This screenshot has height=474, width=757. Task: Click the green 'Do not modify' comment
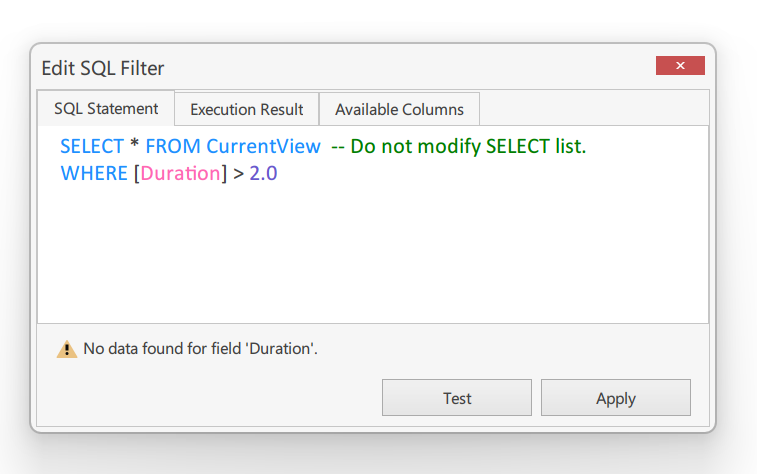[459, 146]
